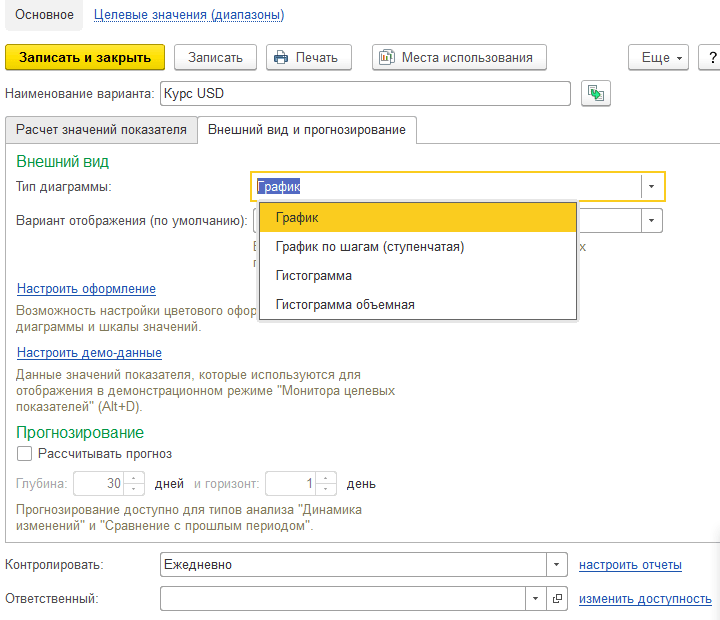The height and width of the screenshot is (620, 720).
Task: Click the open icon next to Ответственный field
Action: (558, 598)
